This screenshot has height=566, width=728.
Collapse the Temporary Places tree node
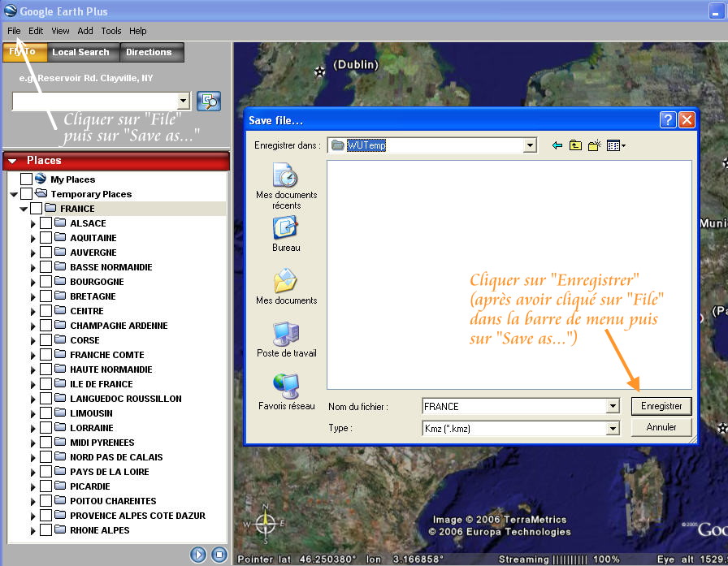click(x=14, y=194)
